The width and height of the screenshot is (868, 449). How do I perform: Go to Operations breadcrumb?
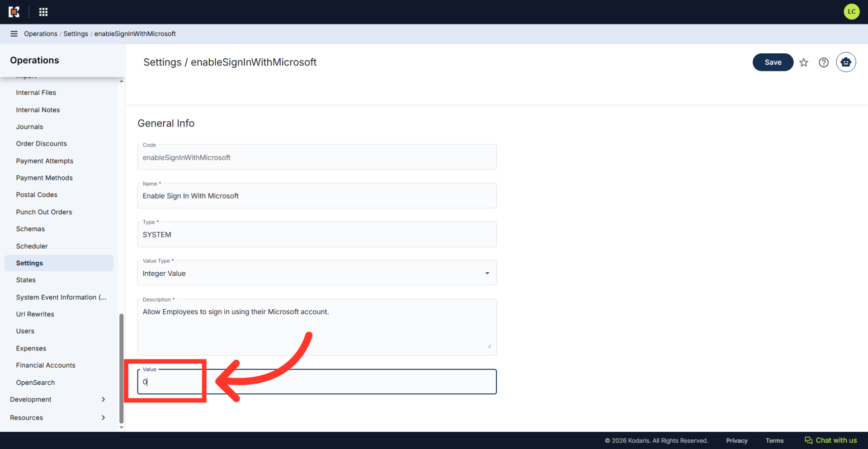41,34
